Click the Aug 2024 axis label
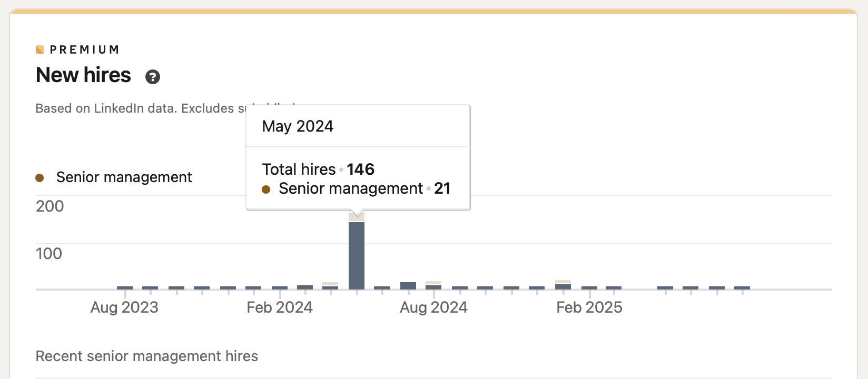 coord(433,307)
